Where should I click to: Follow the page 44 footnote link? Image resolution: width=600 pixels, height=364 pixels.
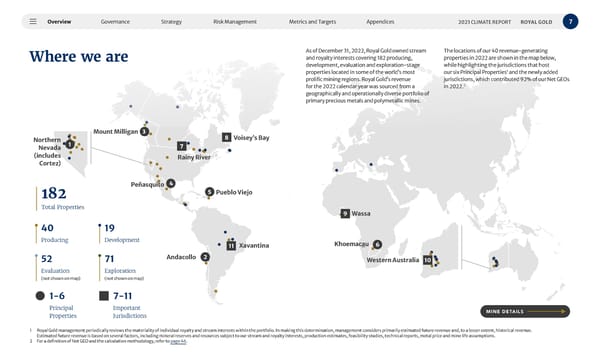pos(178,341)
